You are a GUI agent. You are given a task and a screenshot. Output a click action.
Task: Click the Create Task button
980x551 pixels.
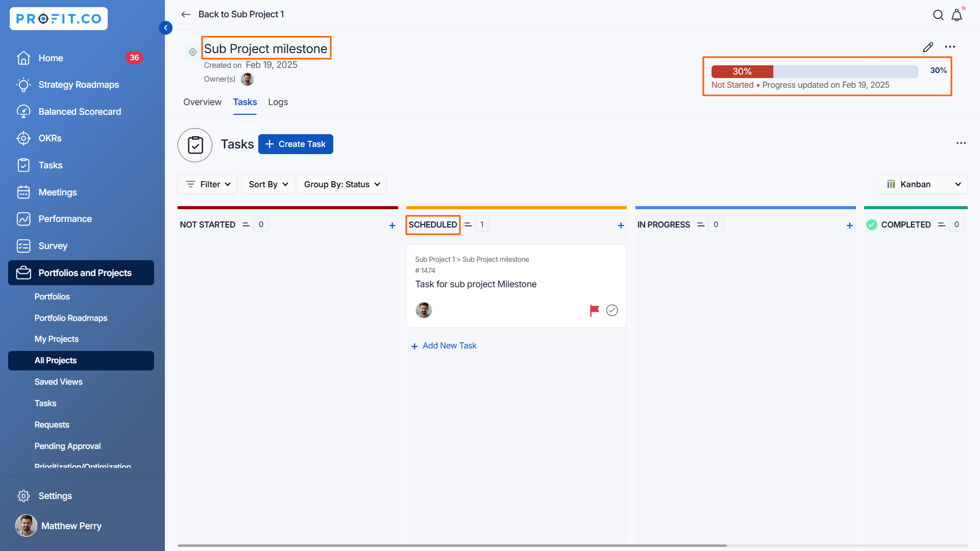[x=296, y=144]
